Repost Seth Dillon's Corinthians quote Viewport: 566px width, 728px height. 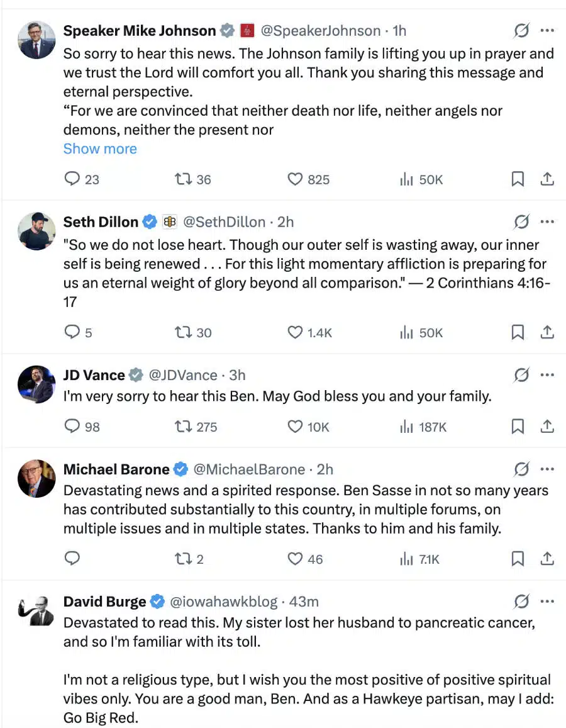183,332
